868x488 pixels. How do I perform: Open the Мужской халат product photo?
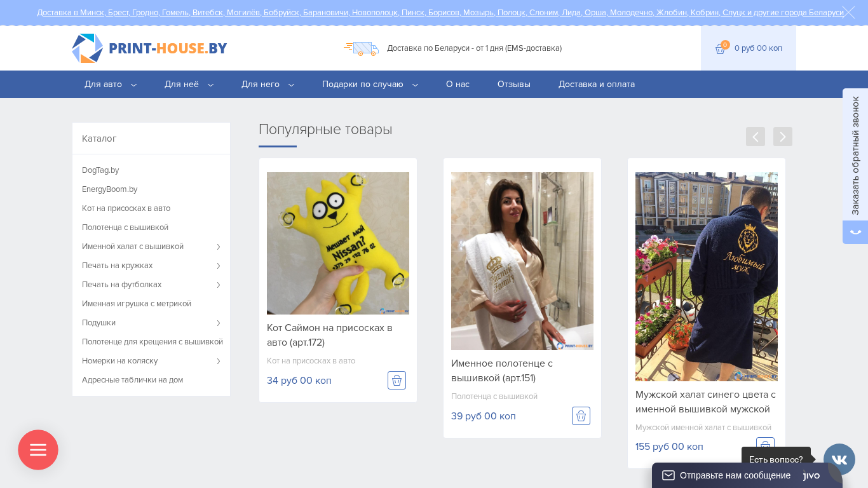tap(707, 276)
